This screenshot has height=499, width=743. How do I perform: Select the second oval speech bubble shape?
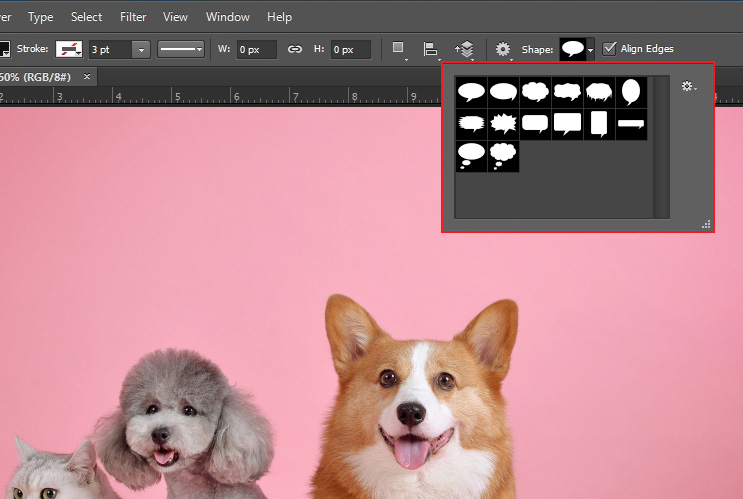click(x=503, y=92)
